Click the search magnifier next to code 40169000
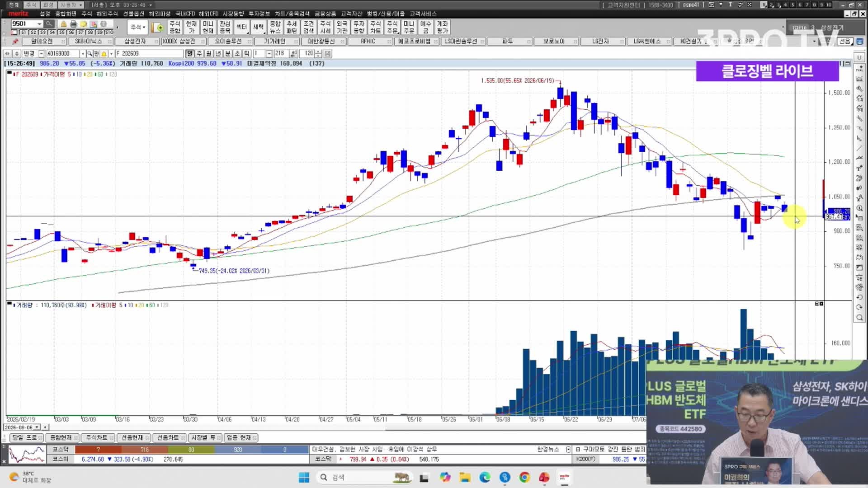The image size is (868, 488). (90, 53)
